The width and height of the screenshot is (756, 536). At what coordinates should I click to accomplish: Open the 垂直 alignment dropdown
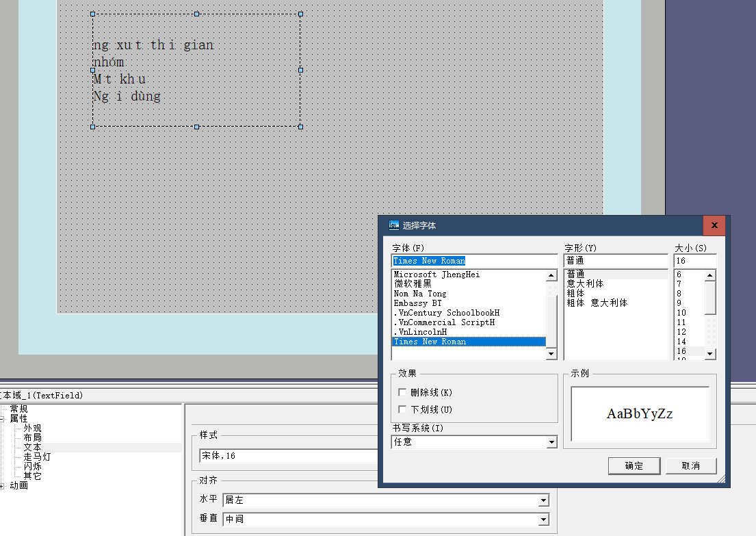[x=543, y=519]
